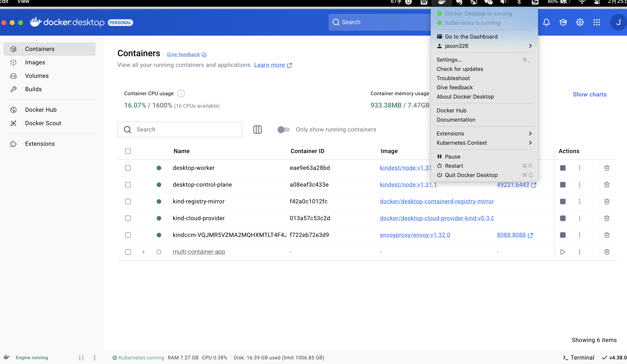Open the Learning center graduation cap icon

[x=563, y=22]
